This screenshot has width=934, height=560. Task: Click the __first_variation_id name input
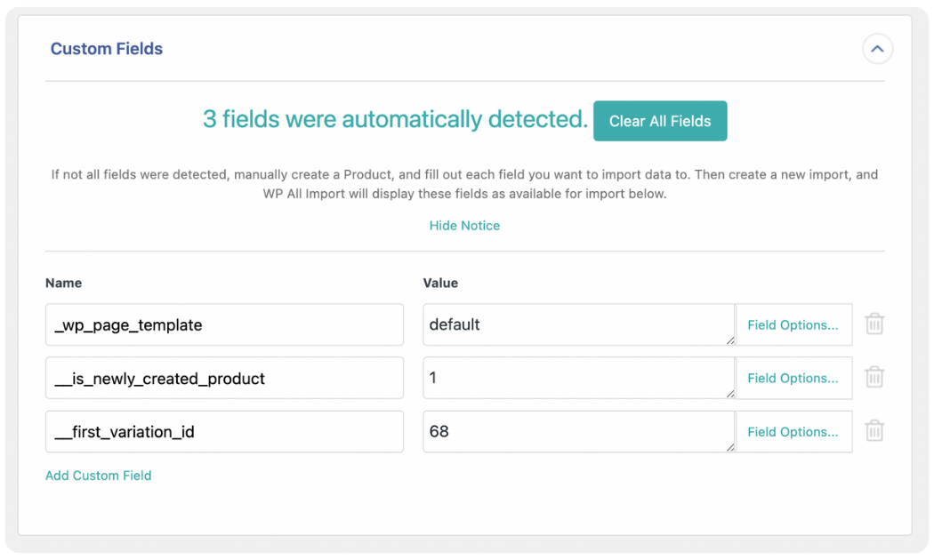tap(224, 431)
